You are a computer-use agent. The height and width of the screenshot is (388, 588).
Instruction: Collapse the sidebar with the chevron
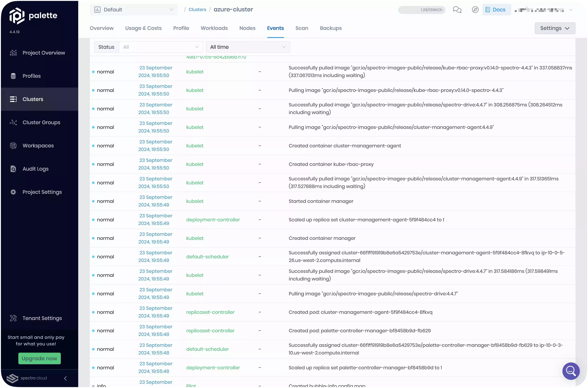coord(65,378)
